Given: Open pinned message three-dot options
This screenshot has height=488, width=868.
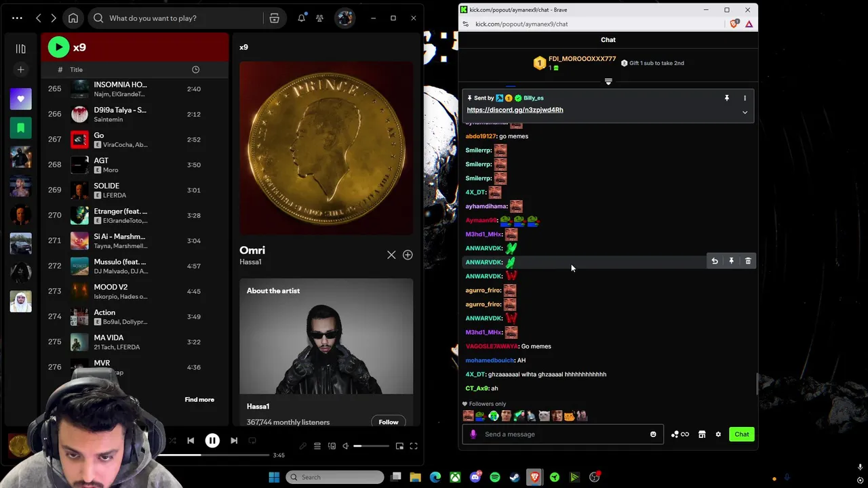Looking at the screenshot, I should click(x=745, y=98).
